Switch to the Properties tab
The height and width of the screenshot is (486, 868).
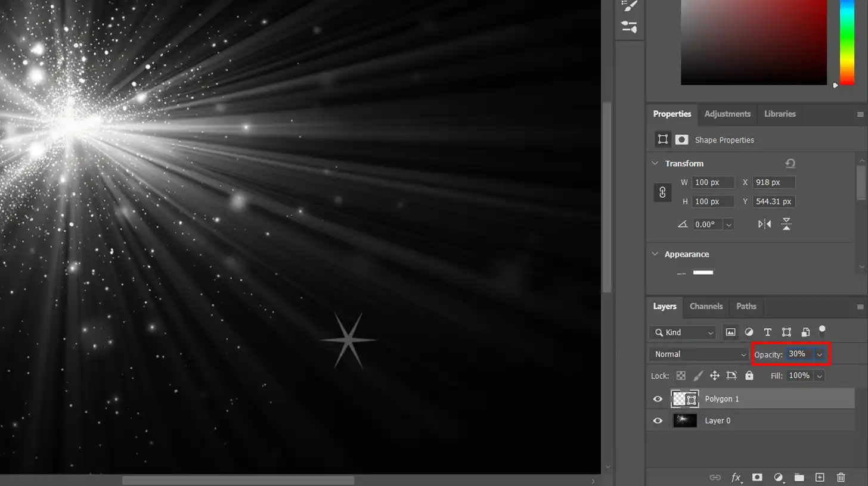tap(672, 114)
